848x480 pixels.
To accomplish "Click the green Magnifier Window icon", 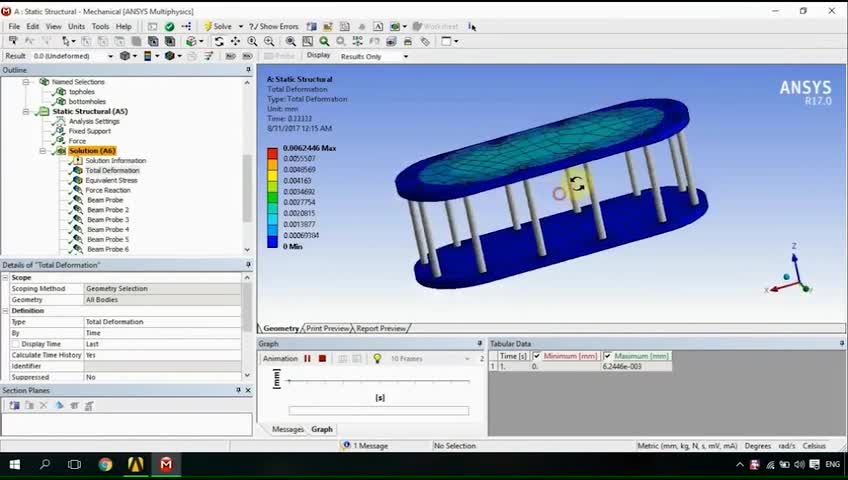I will coord(324,41).
